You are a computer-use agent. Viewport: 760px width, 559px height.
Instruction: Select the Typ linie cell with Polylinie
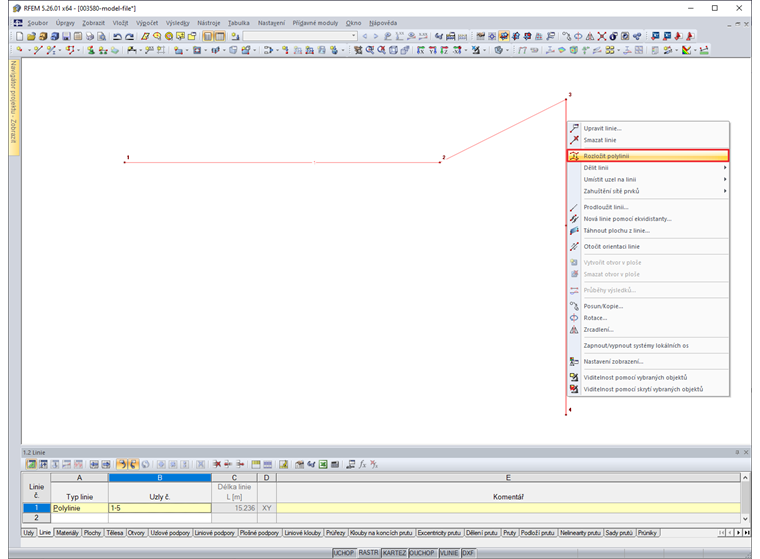click(79, 508)
